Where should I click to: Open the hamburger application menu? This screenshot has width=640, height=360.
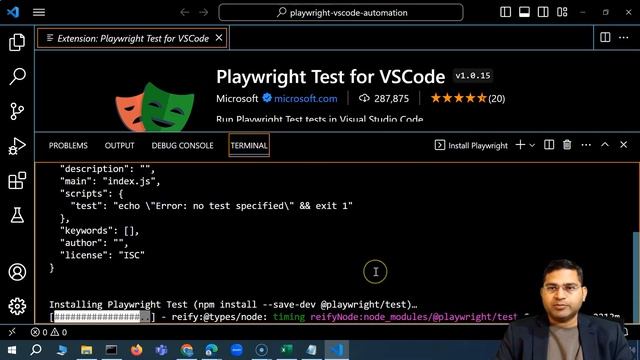[x=39, y=12]
